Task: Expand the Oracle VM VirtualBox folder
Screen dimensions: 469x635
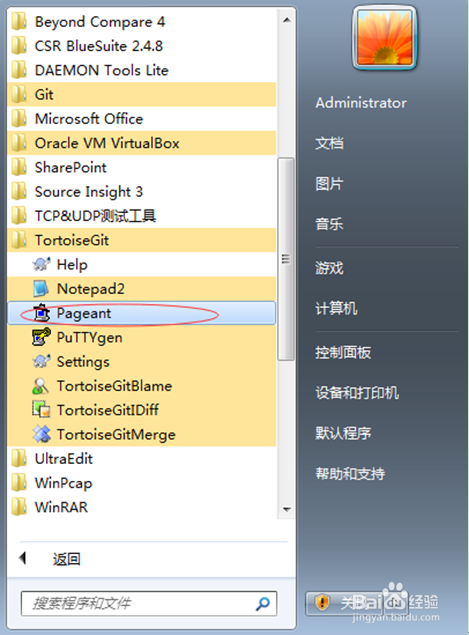Action: coord(141,143)
